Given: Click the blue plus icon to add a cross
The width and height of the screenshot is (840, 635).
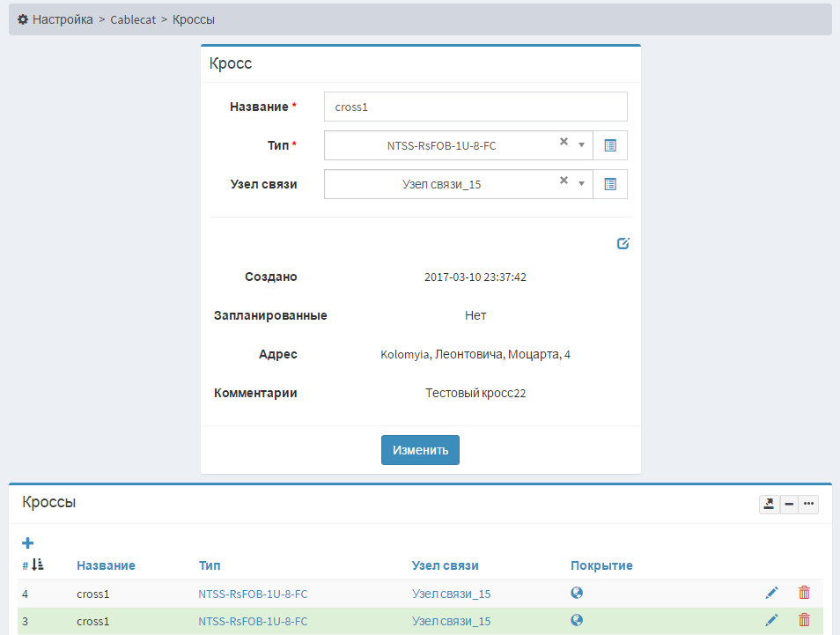Looking at the screenshot, I should tap(27, 543).
